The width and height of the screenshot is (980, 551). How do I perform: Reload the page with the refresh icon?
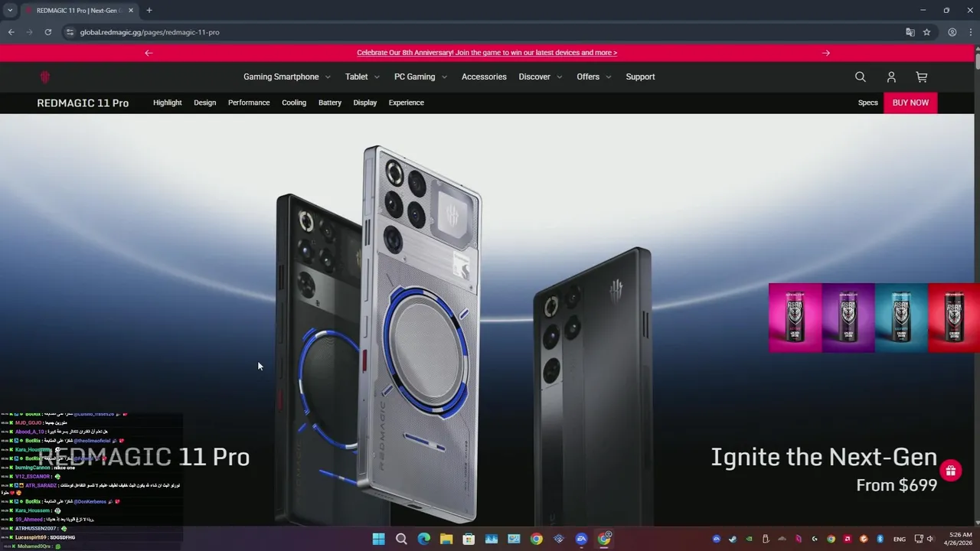click(47, 32)
